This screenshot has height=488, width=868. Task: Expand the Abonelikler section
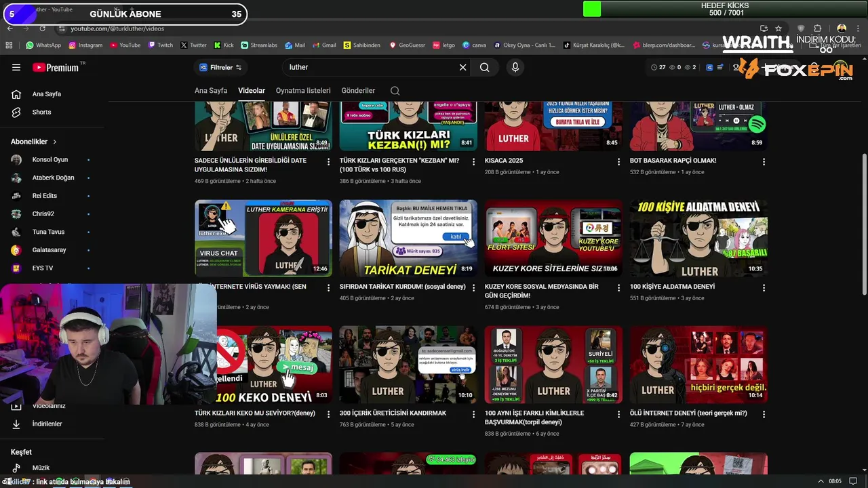34,142
